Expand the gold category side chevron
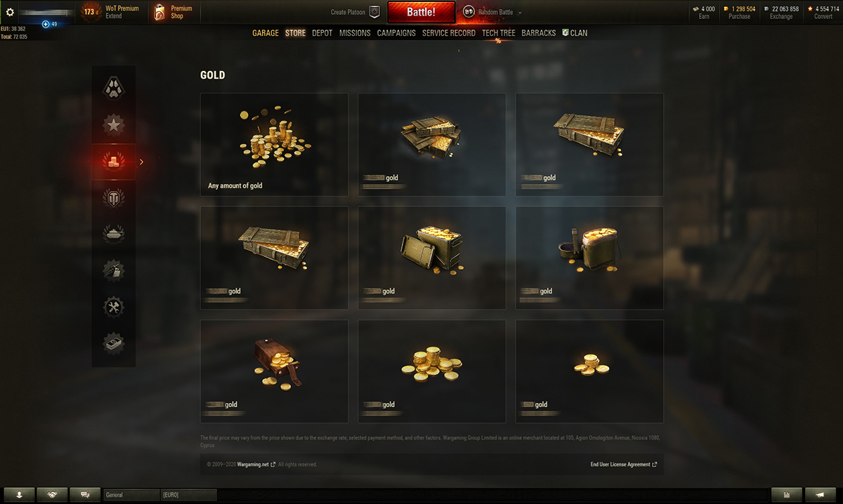Image resolution: width=843 pixels, height=504 pixels. 141,162
